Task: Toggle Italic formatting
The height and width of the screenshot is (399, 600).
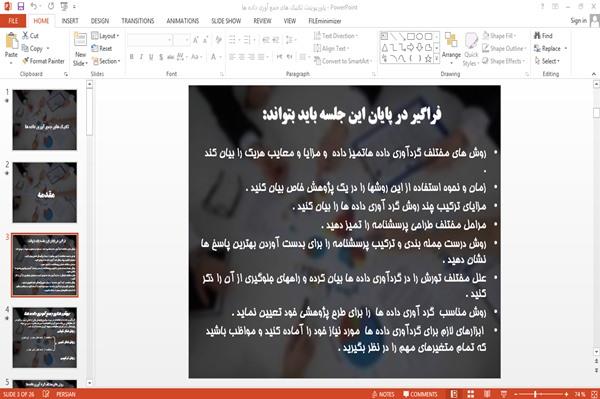Action: point(141,57)
